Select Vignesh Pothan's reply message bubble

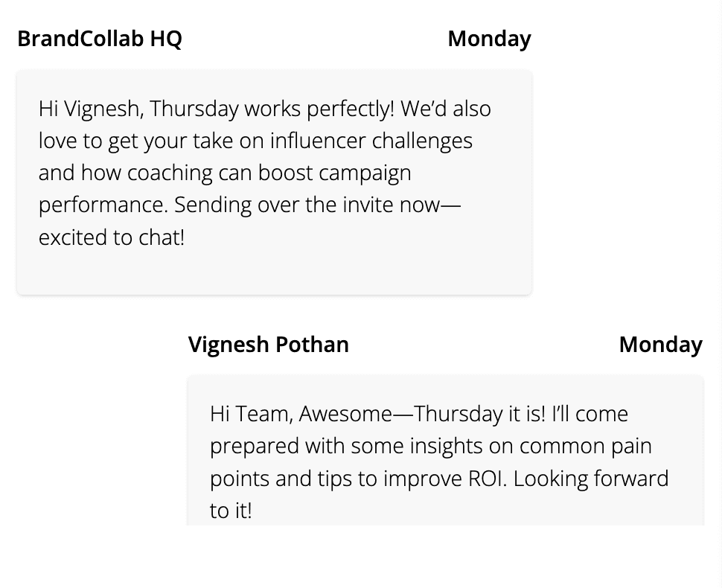(x=445, y=450)
